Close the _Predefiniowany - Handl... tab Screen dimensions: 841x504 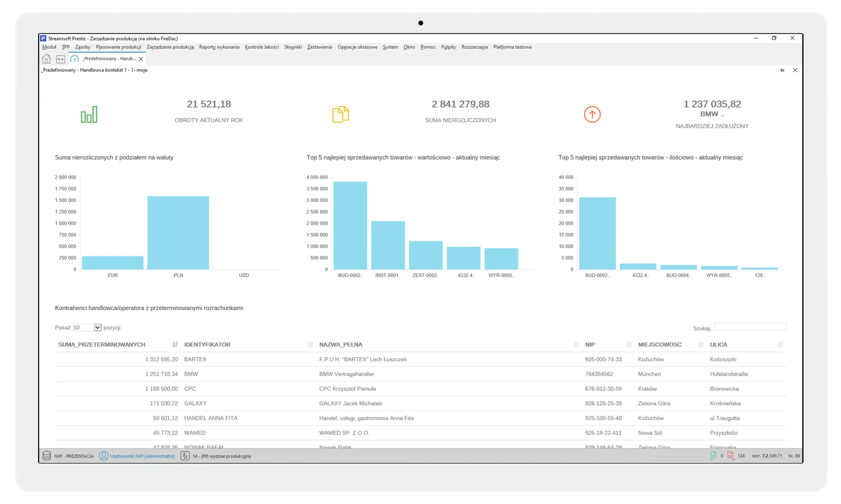[x=141, y=59]
